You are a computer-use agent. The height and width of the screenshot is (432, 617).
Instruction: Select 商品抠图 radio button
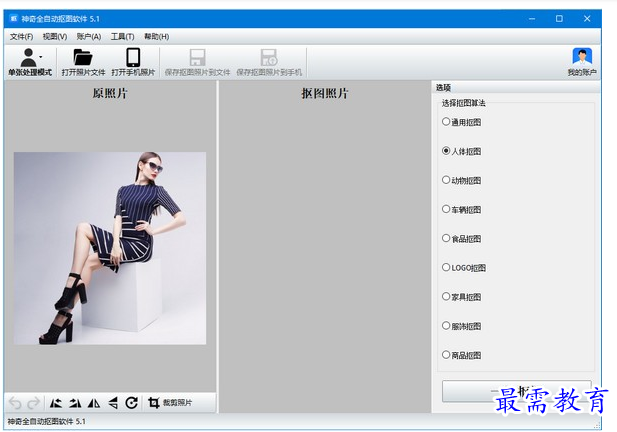[x=446, y=354]
